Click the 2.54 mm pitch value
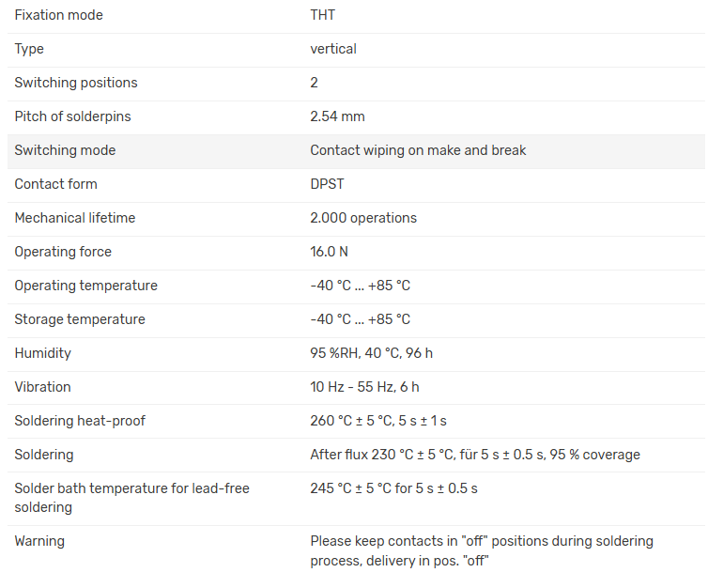 (x=337, y=116)
